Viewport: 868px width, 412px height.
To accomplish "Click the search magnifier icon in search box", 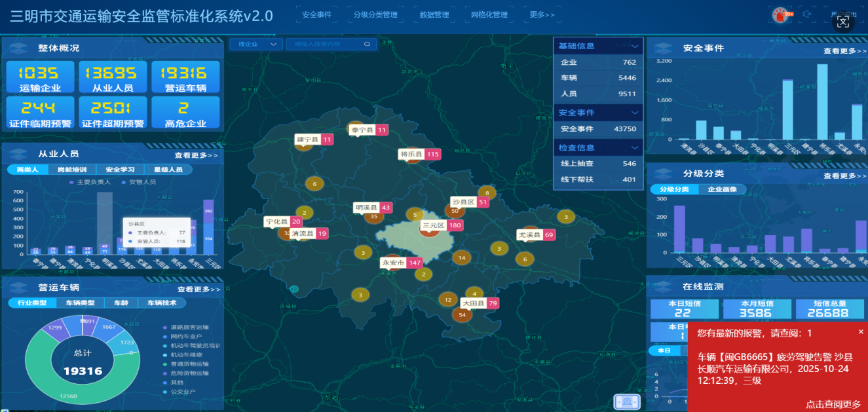I will point(368,45).
